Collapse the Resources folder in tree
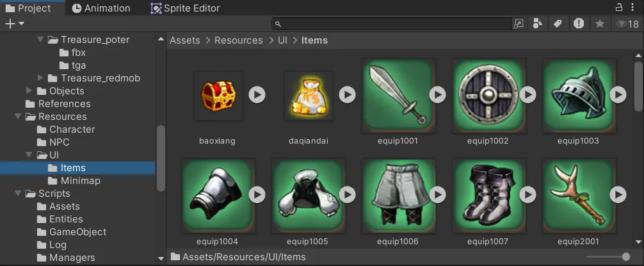Image resolution: width=644 pixels, height=266 pixels. (x=17, y=117)
